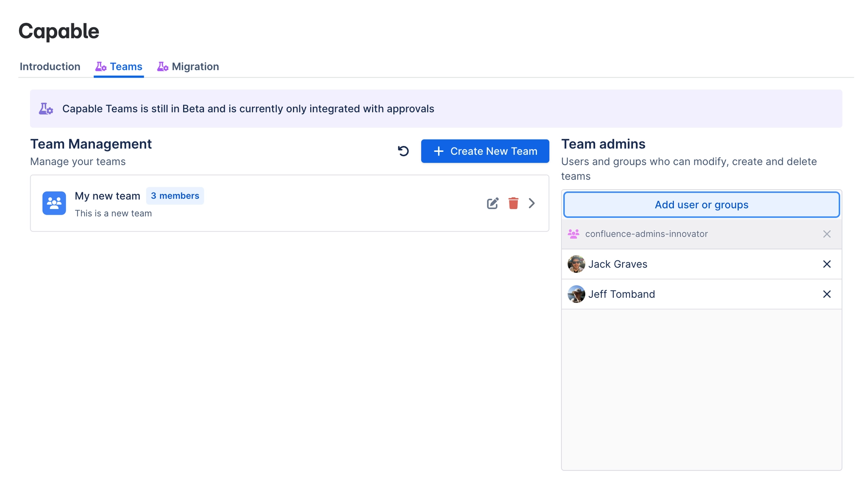Viewport: 868px width, 487px height.
Task: Click the group icon beside confluence-admins-innovator
Action: [x=575, y=234]
